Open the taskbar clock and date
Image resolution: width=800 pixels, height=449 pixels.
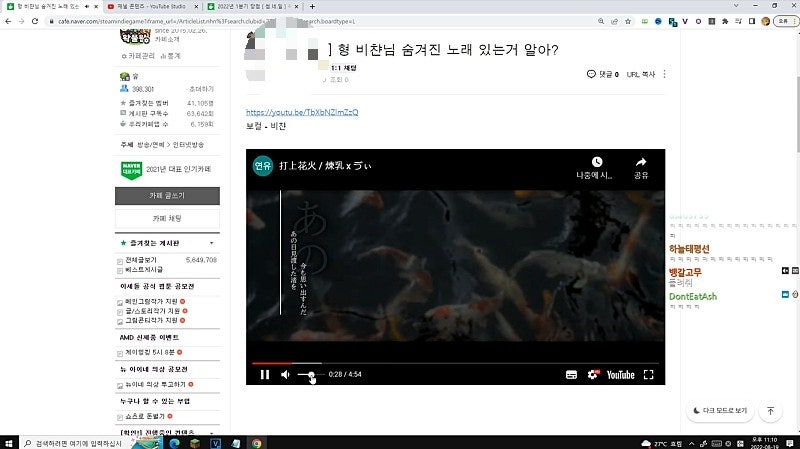[764, 443]
